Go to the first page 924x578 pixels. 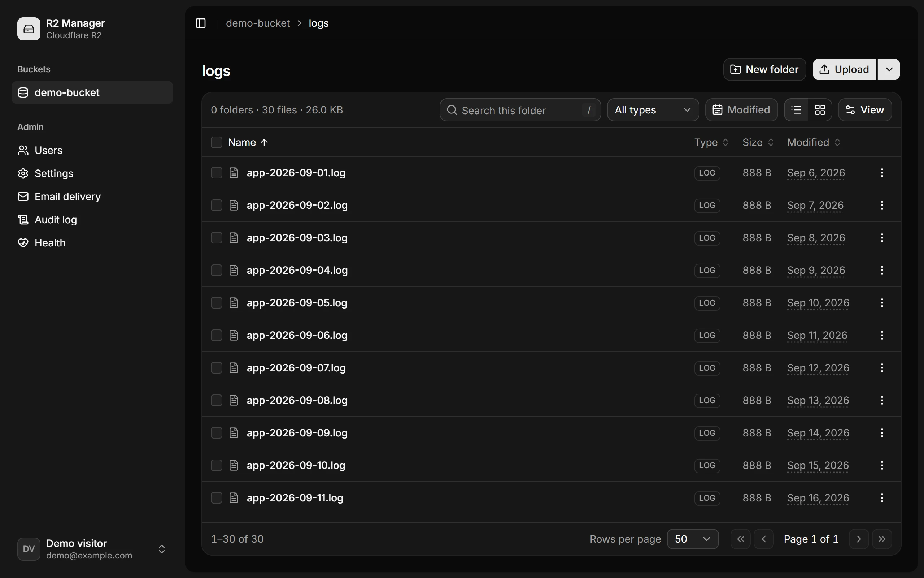click(740, 539)
